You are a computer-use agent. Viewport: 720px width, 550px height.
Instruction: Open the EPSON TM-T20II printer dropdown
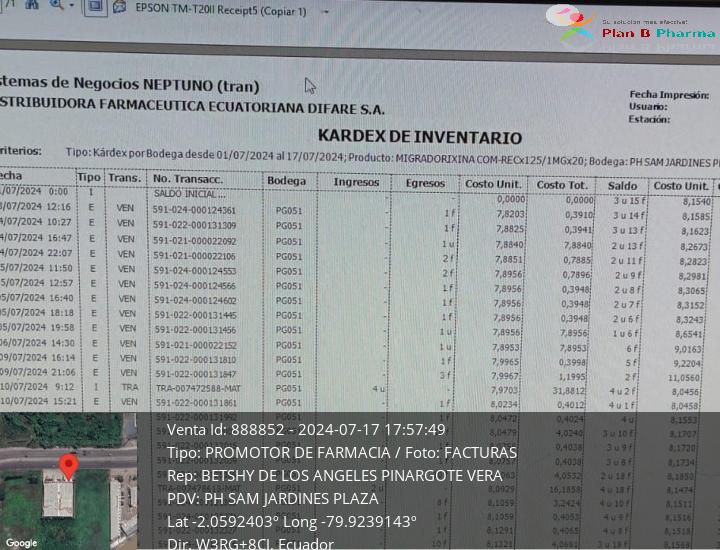326,12
